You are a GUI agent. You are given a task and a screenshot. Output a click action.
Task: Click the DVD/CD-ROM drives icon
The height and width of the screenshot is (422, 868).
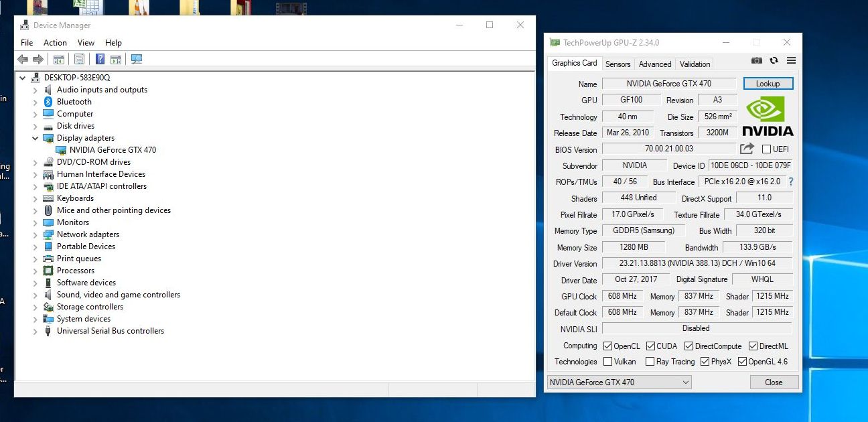click(48, 162)
